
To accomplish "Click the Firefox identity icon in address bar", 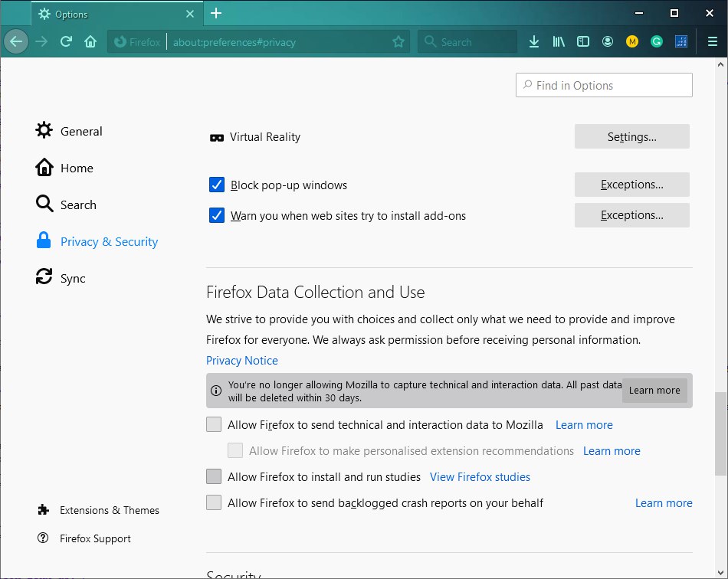I will pyautogui.click(x=120, y=42).
